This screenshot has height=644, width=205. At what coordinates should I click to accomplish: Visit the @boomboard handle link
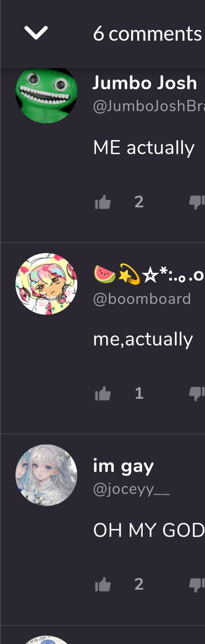(x=142, y=299)
